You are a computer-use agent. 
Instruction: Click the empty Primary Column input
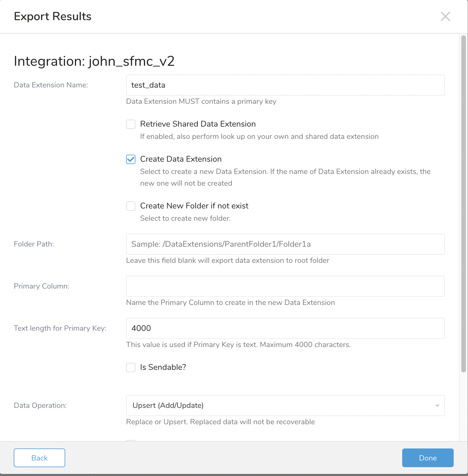(x=285, y=286)
